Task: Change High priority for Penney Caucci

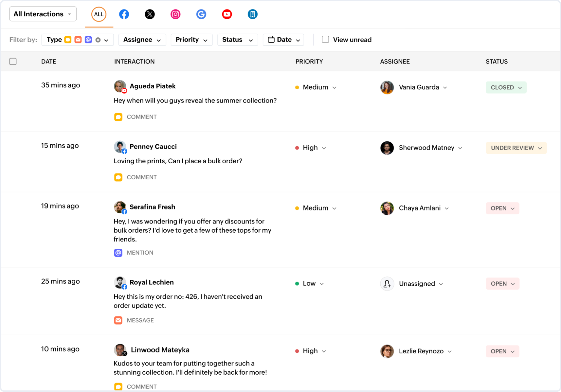Action: click(x=311, y=148)
